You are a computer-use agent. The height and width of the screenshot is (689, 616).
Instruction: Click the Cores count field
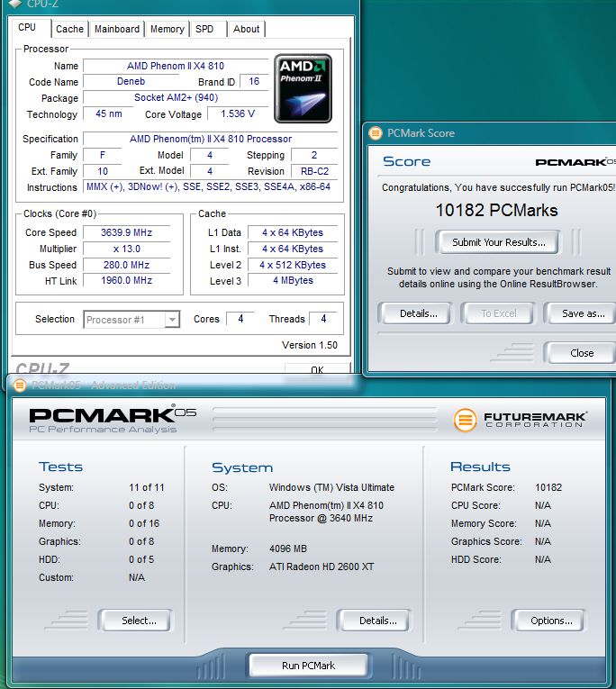coord(240,319)
